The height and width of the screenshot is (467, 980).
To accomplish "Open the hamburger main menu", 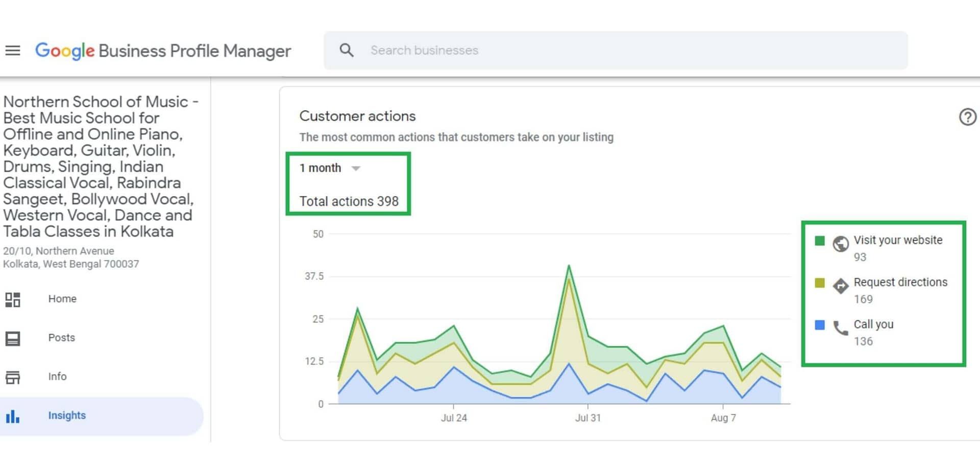I will [x=13, y=51].
